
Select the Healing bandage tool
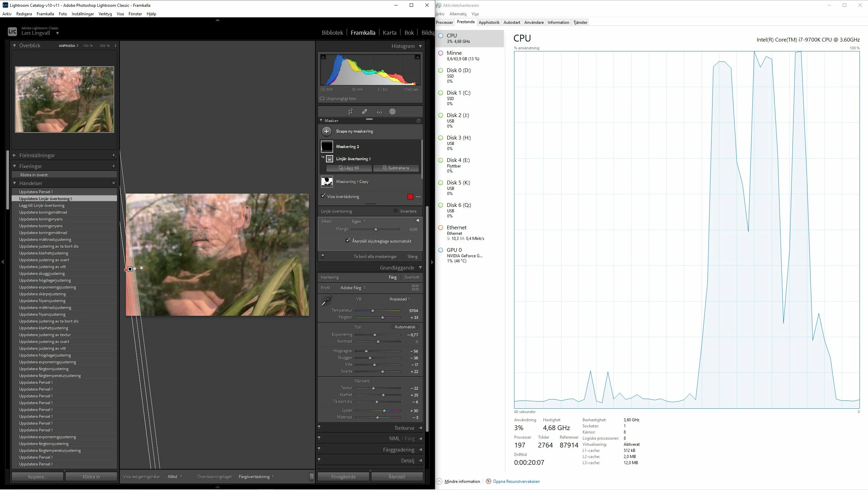(364, 111)
